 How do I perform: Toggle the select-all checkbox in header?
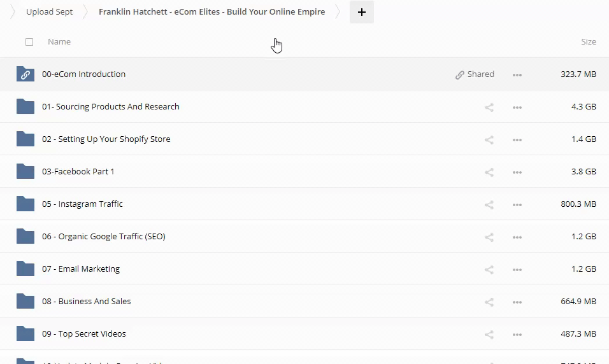29,42
